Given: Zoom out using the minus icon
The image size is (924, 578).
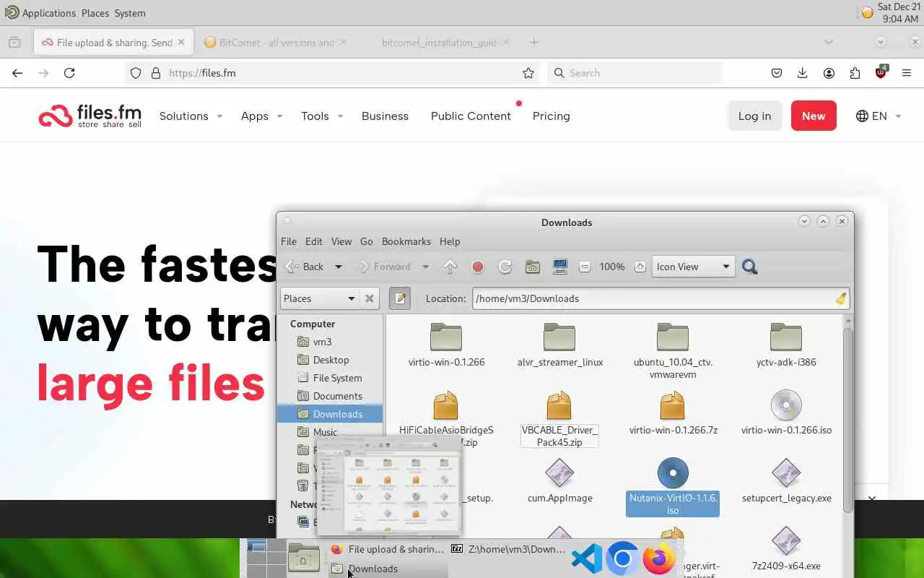Looking at the screenshot, I should pyautogui.click(x=585, y=267).
